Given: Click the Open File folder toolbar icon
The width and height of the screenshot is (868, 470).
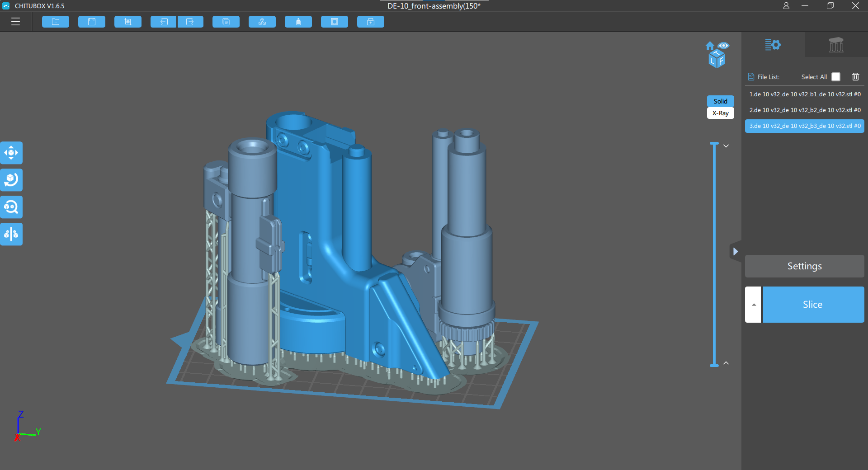Looking at the screenshot, I should (56, 22).
